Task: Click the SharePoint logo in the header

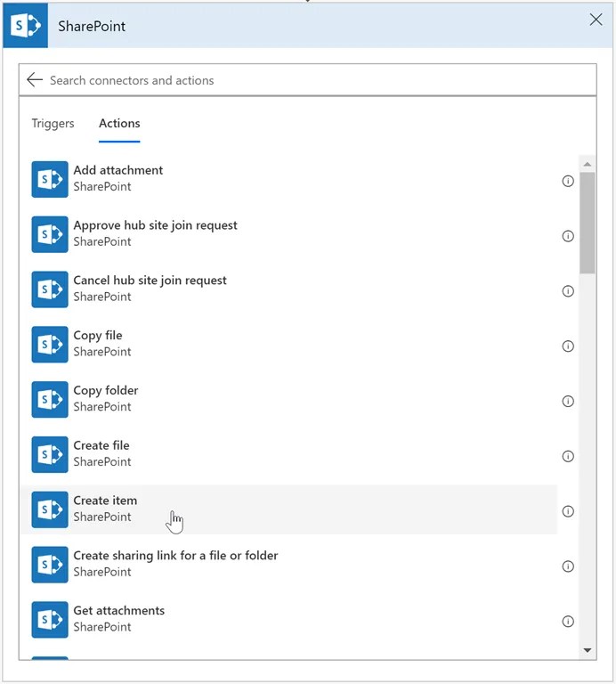Action: 25,26
